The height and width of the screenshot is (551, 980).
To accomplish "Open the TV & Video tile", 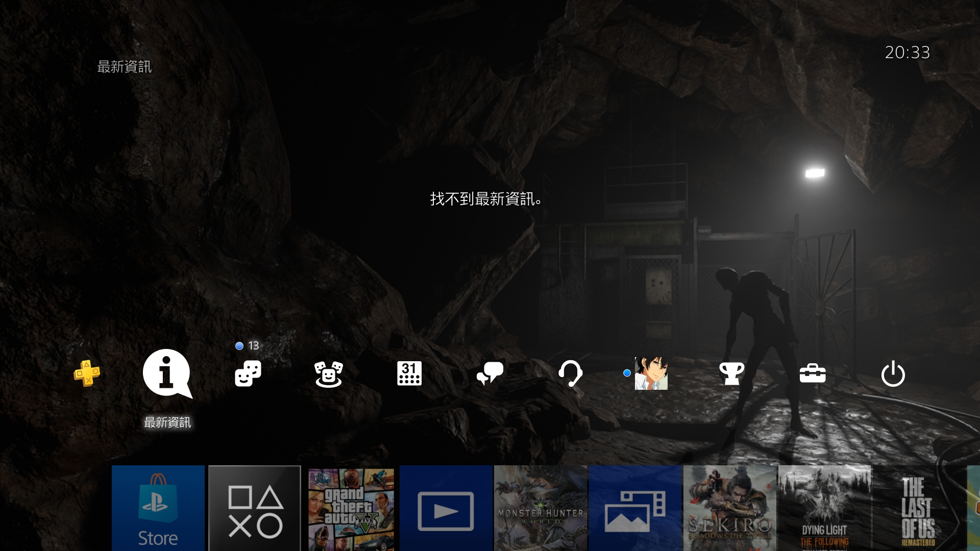I will point(446,508).
